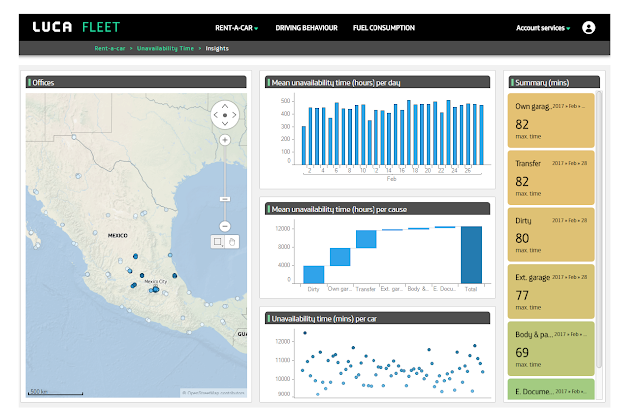Click the map zoom slider handle
This screenshot has width=640, height=412.
(x=224, y=199)
